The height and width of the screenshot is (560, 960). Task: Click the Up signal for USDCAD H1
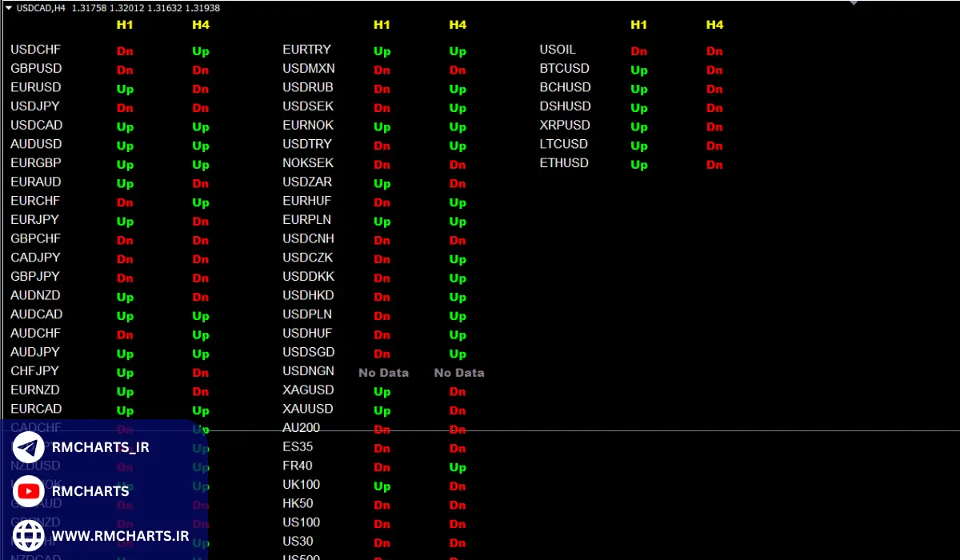[x=125, y=126]
